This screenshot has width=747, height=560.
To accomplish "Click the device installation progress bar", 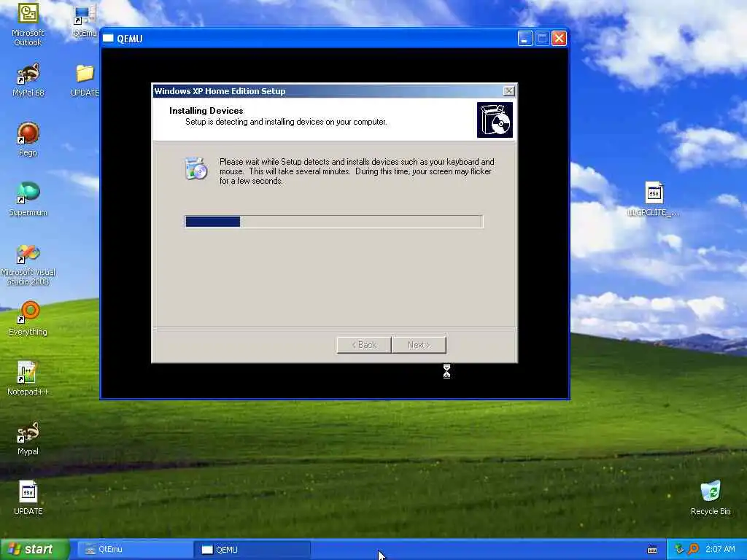I will pos(334,222).
